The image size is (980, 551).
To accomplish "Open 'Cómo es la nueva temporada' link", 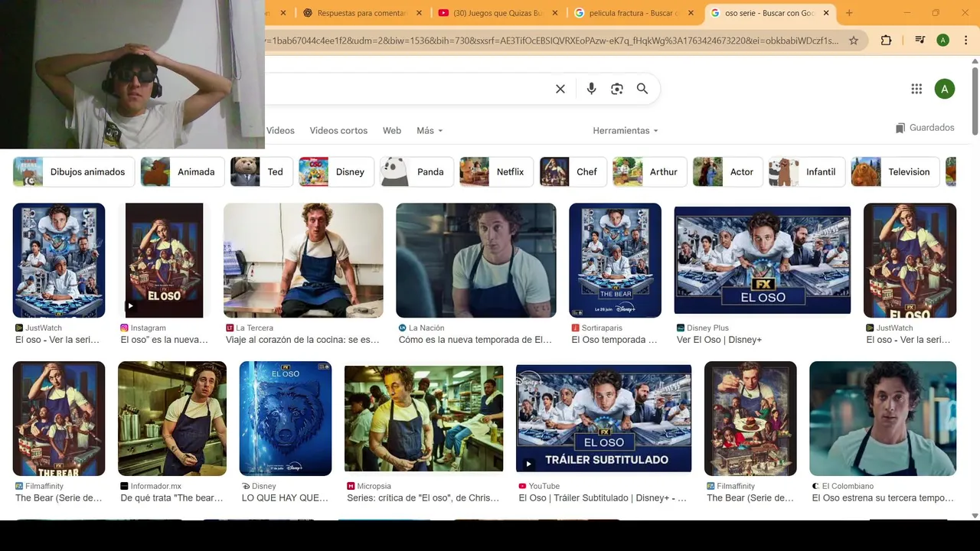I will point(475,340).
